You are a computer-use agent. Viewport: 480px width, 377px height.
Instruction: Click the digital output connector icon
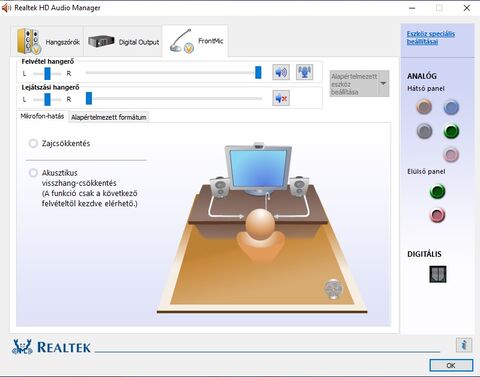click(x=438, y=274)
